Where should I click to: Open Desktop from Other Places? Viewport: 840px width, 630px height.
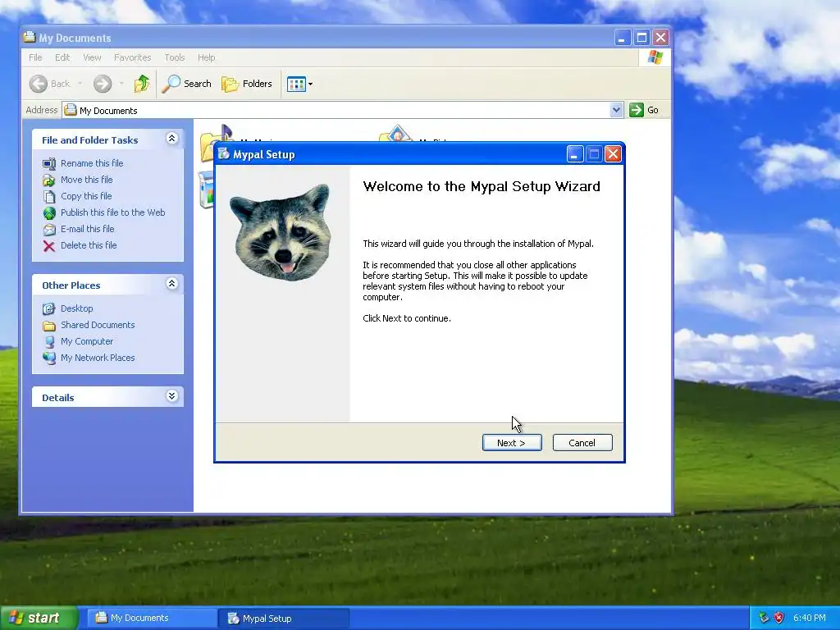pyautogui.click(x=76, y=308)
